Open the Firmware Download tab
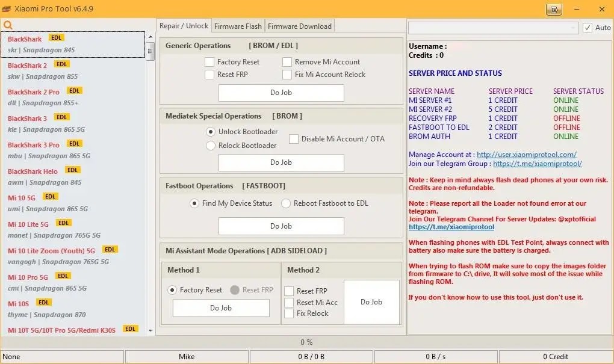The height and width of the screenshot is (364, 614). pos(300,26)
